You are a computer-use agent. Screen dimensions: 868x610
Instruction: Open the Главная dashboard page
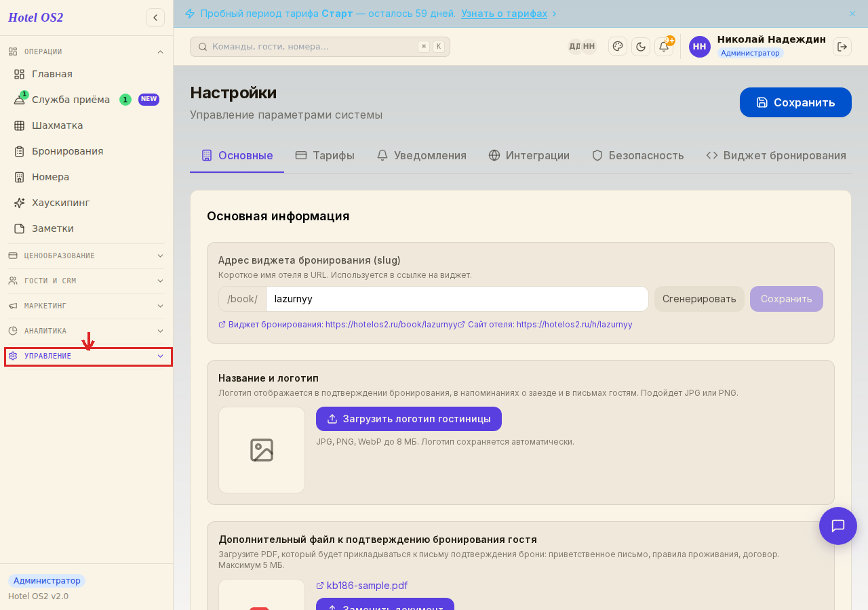click(x=87, y=74)
